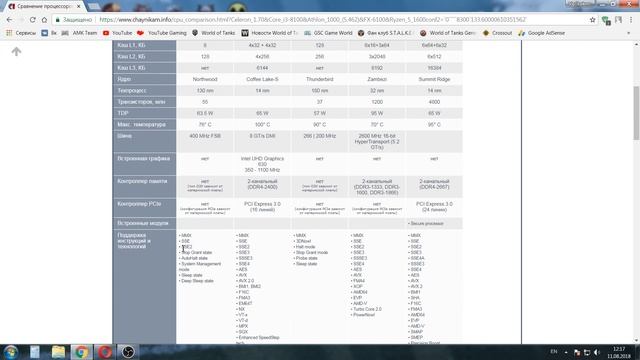Click the Zambezi core cell
The image size is (640, 360).
pyautogui.click(x=377, y=79)
